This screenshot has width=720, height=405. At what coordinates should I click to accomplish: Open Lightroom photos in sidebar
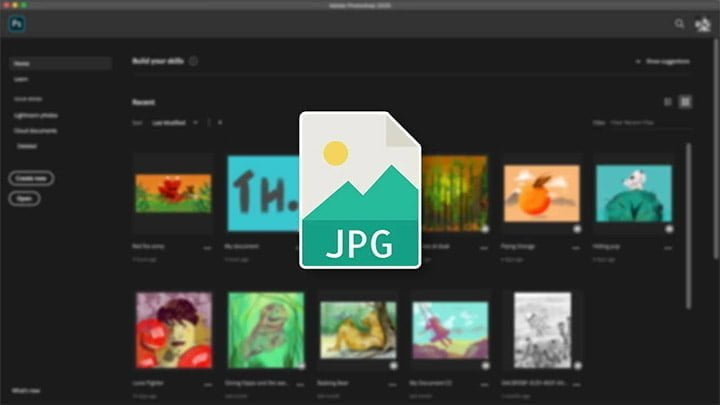(x=36, y=115)
